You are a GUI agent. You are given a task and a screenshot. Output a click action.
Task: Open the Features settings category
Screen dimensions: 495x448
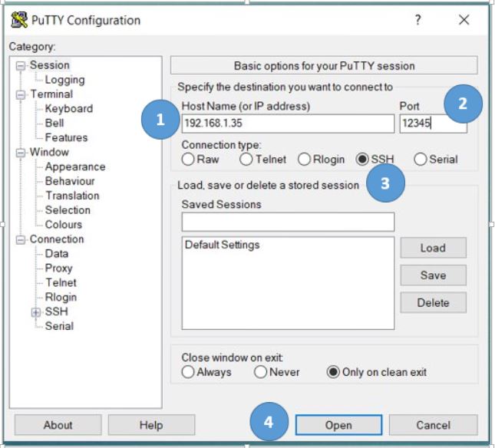click(x=66, y=137)
